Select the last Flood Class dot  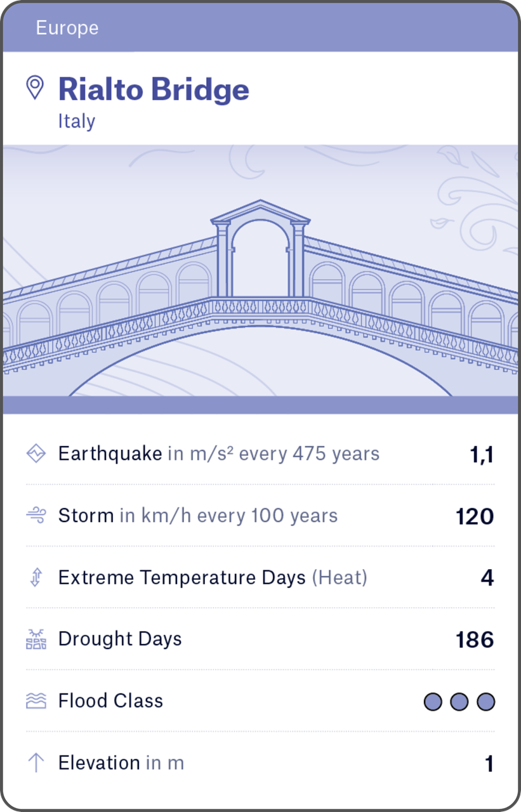click(x=485, y=702)
